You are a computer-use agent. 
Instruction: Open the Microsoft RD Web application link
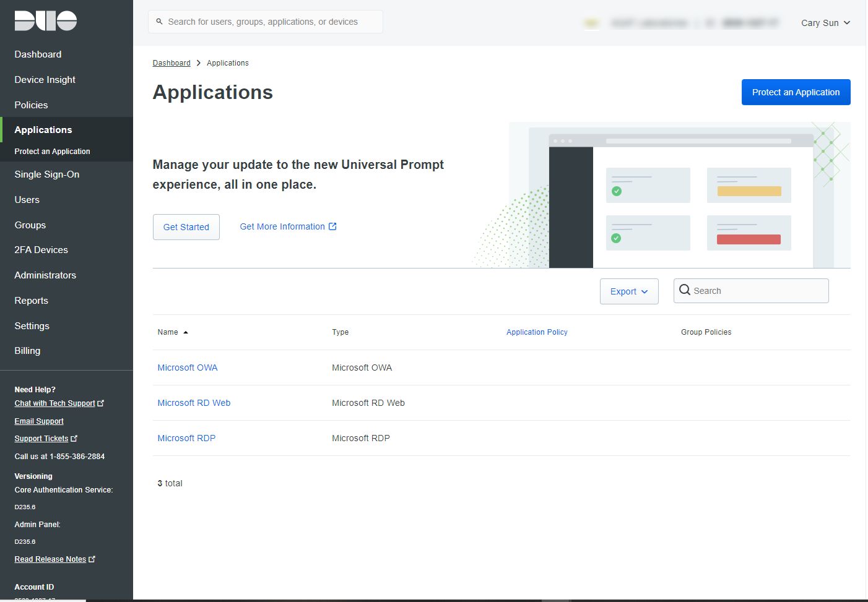(x=194, y=403)
